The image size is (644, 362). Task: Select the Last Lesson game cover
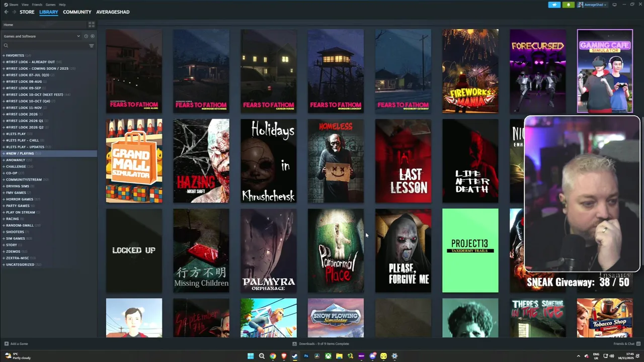[403, 161]
